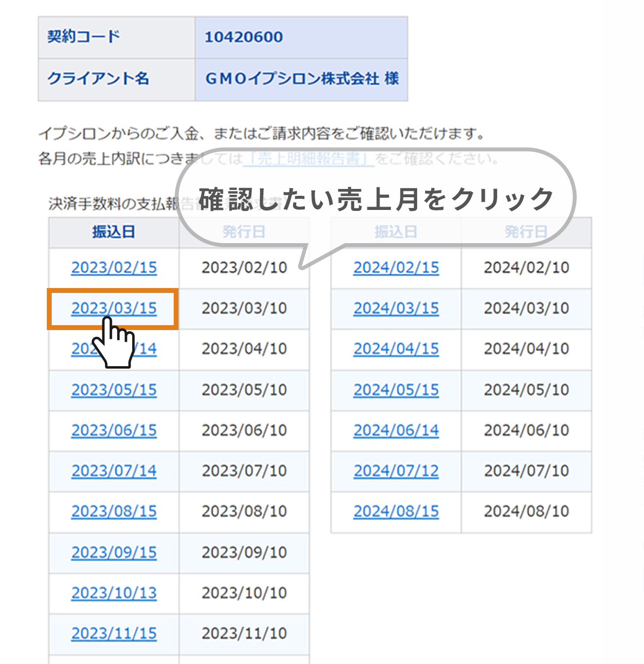Image resolution: width=644 pixels, height=664 pixels.
Task: Click issue date 2024/02/10 cell
Action: 526,268
